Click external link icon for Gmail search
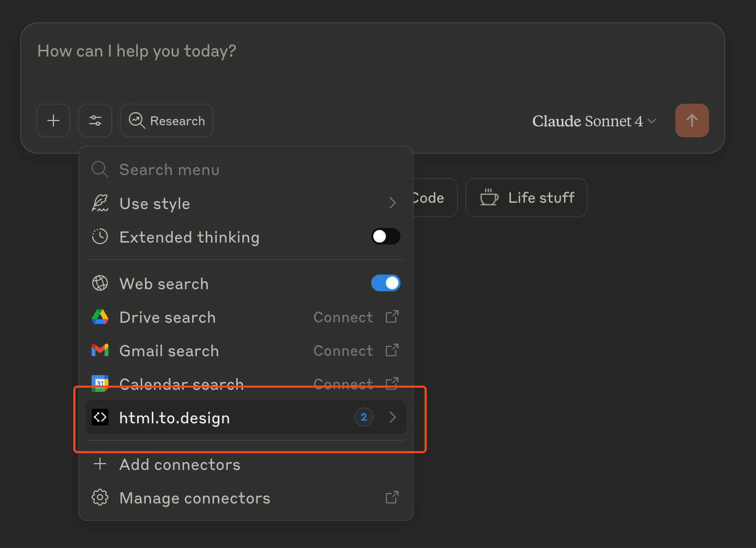 coord(392,350)
